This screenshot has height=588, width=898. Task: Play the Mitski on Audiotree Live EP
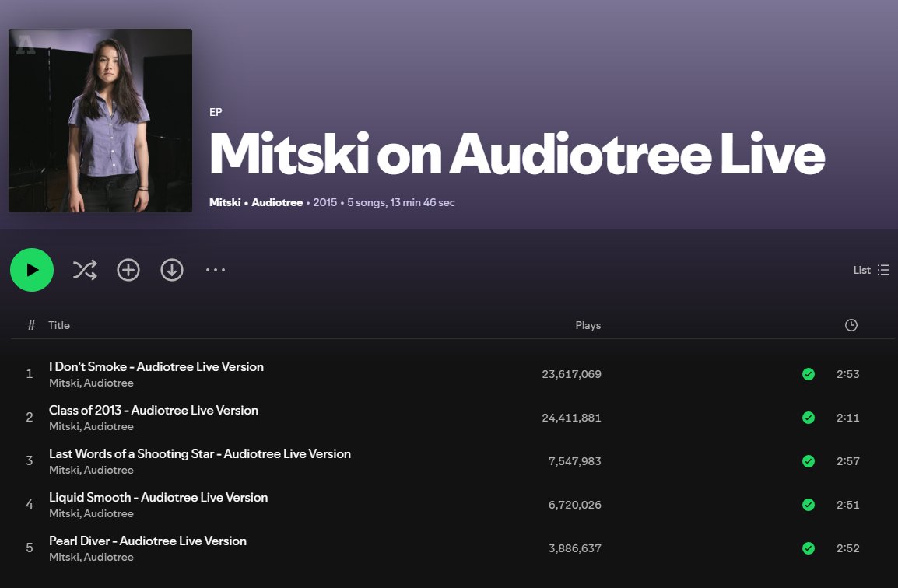(32, 270)
